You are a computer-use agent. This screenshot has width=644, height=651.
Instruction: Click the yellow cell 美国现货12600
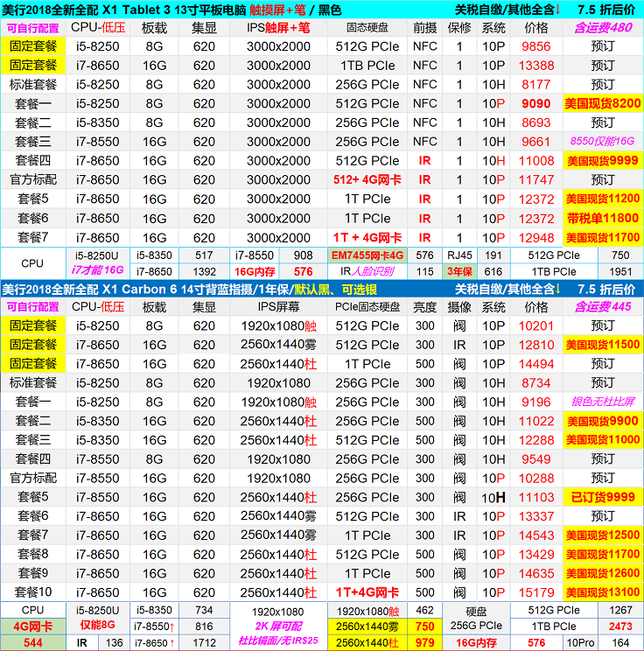tap(603, 573)
